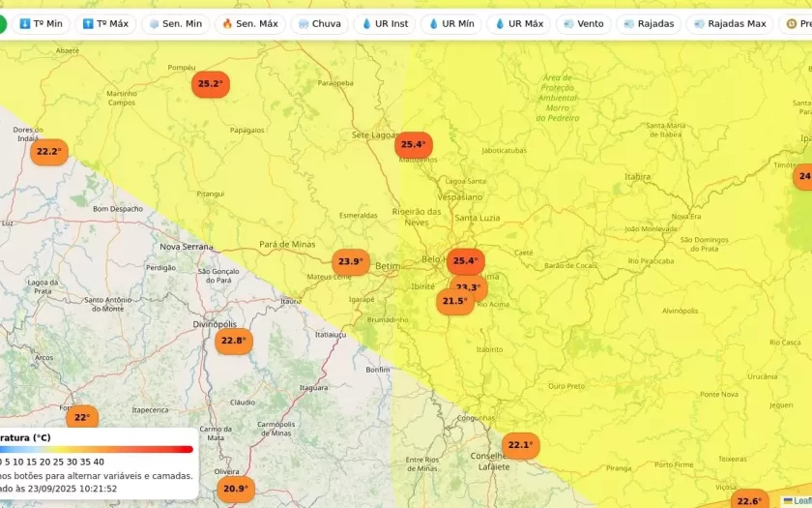Click the green circle button at top-left
This screenshot has width=812, height=508.
(x=1, y=23)
